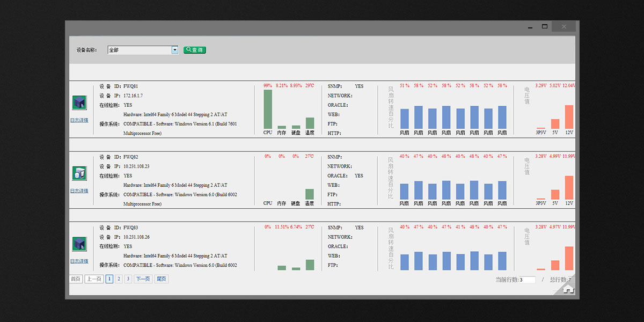Jump to last page with 尾页
The height and width of the screenshot is (322, 644).
tap(161, 279)
